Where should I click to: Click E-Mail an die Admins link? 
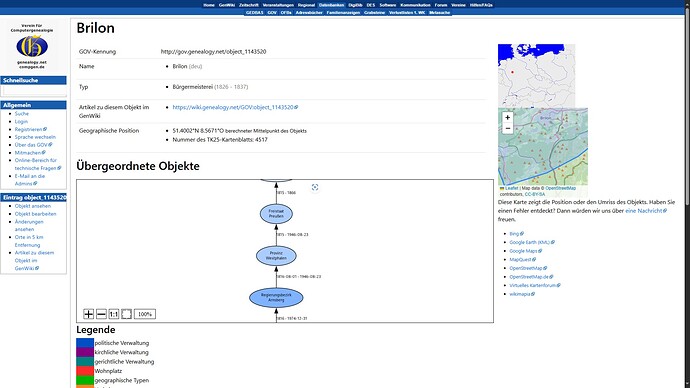30,179
